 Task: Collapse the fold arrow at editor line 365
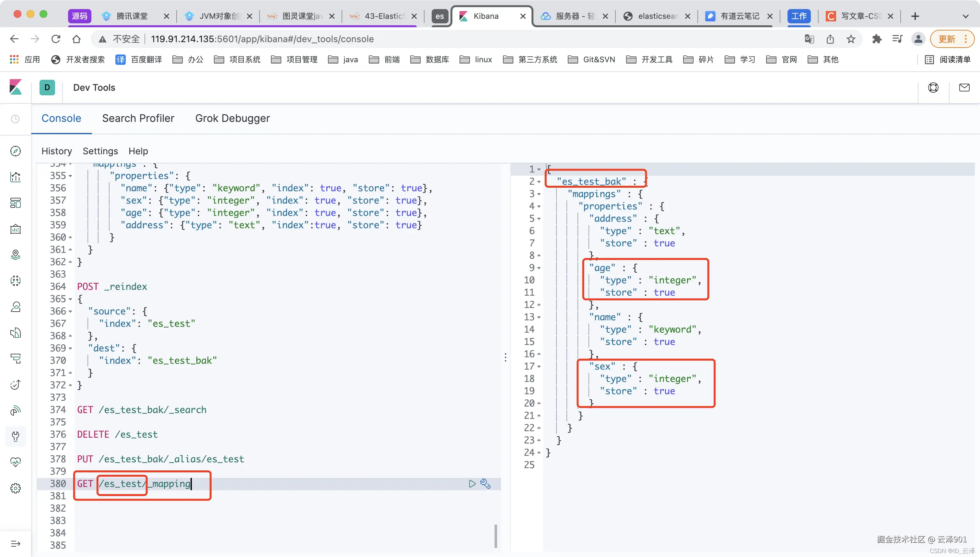pos(70,299)
